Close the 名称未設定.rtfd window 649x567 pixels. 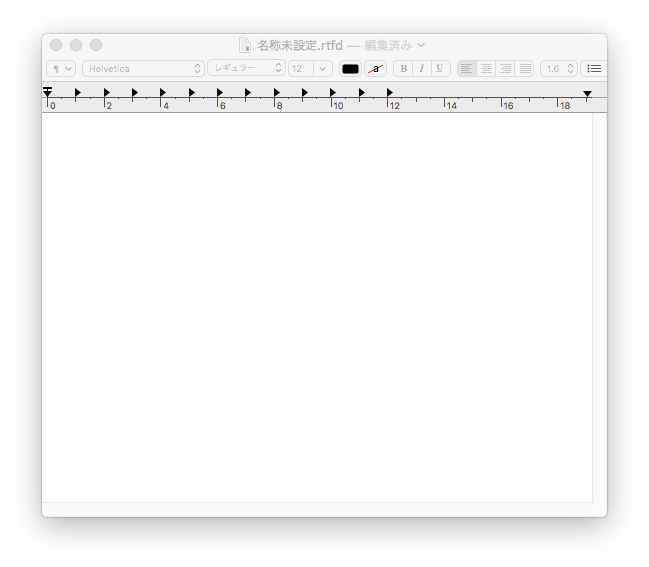56,45
